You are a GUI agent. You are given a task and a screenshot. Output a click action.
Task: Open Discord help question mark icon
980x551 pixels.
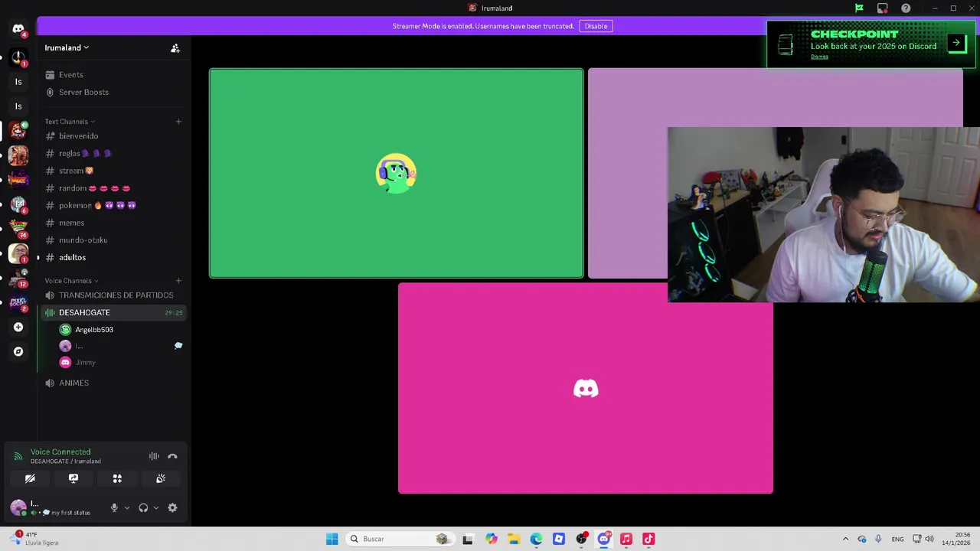tap(906, 8)
